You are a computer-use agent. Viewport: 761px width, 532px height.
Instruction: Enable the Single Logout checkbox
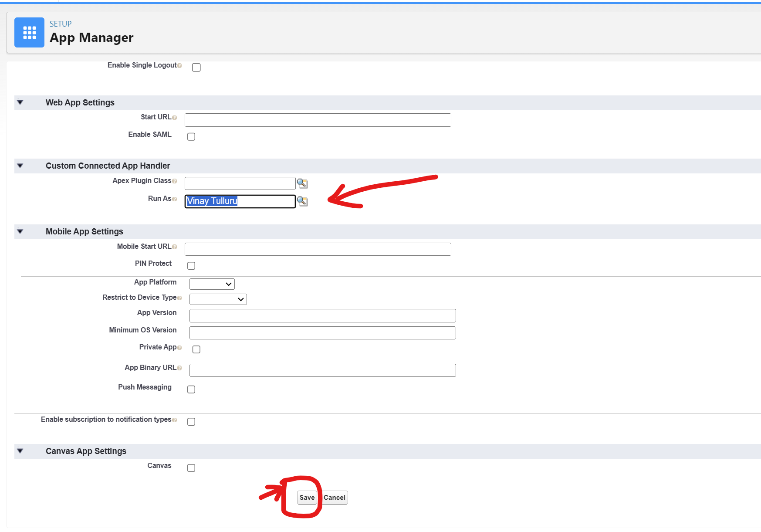pyautogui.click(x=196, y=68)
